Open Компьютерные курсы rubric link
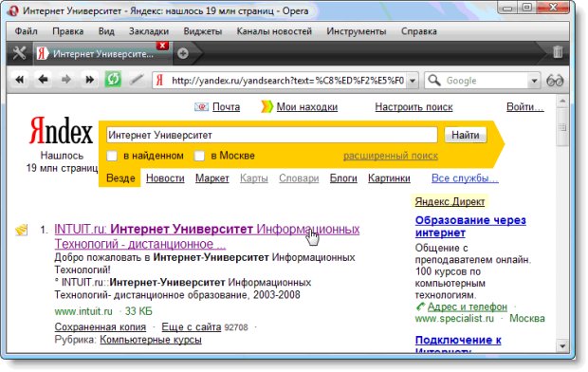Screen dimensions: 588x372 [x=151, y=340]
